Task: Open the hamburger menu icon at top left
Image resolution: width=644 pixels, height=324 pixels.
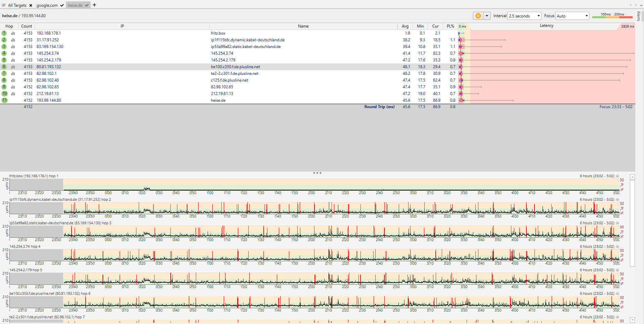Action: click(4, 5)
